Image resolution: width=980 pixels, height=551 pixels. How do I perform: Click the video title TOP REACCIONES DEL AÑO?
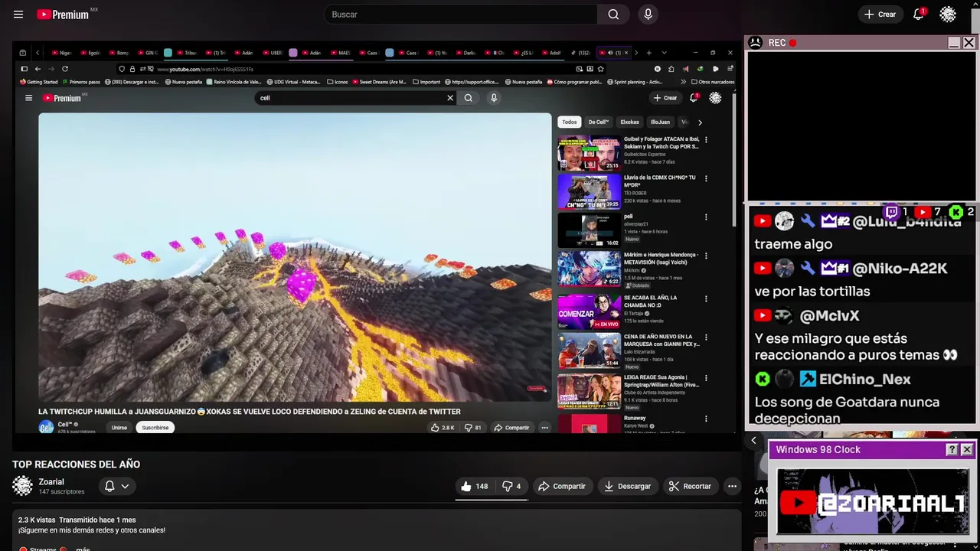coord(76,464)
